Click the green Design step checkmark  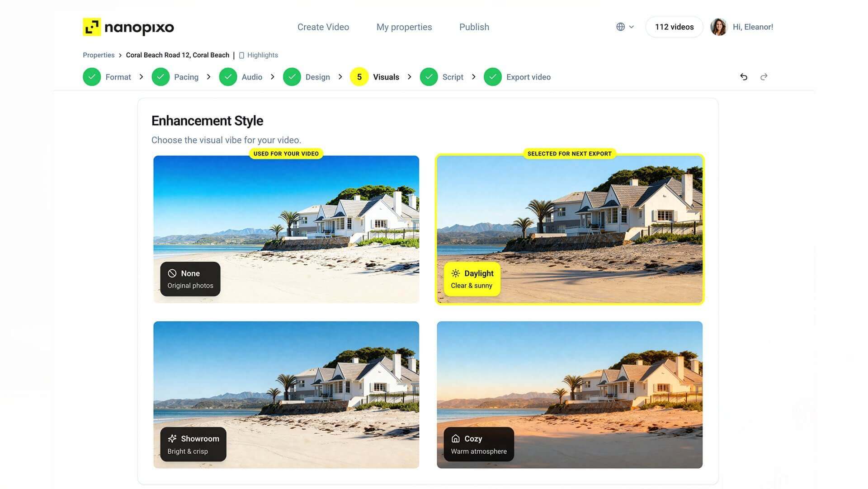tap(292, 77)
